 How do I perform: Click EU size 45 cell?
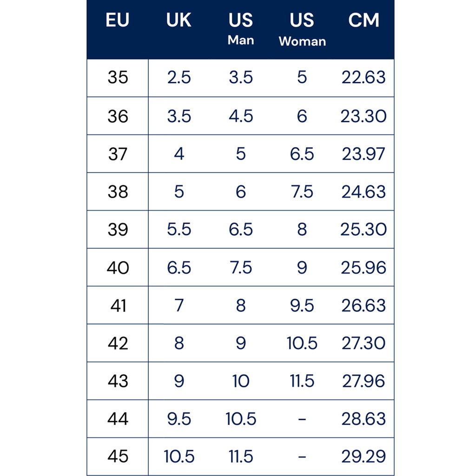[118, 456]
